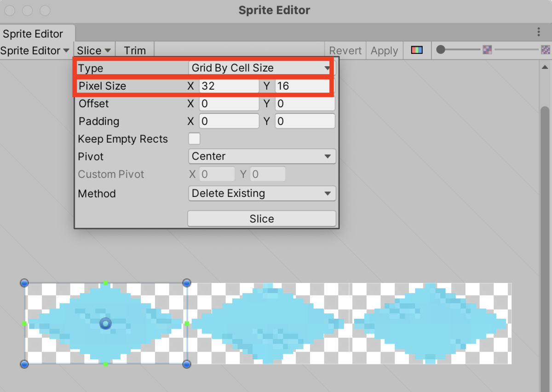Switch to the Sprite Editor tab
This screenshot has width=552, height=392.
tap(37, 34)
